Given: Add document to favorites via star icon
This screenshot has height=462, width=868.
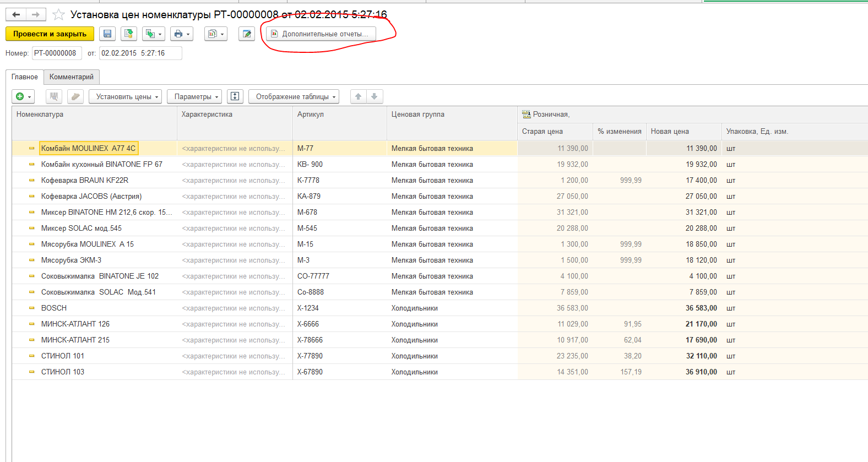Looking at the screenshot, I should [58, 15].
